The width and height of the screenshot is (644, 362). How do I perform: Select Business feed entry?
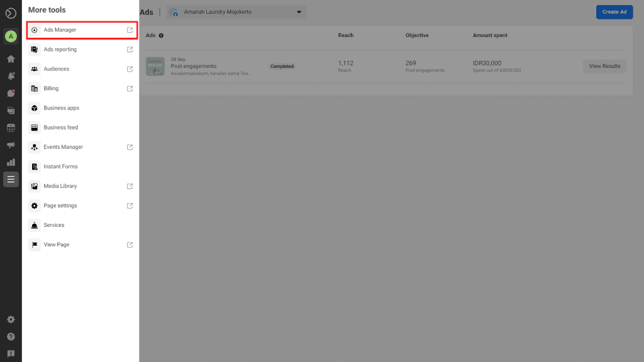coord(82,127)
